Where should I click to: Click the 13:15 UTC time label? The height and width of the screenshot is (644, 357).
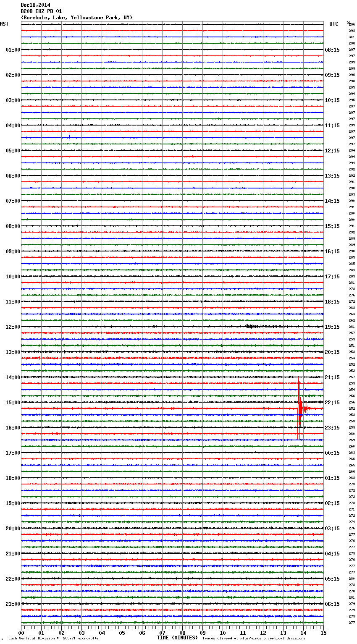click(x=332, y=176)
